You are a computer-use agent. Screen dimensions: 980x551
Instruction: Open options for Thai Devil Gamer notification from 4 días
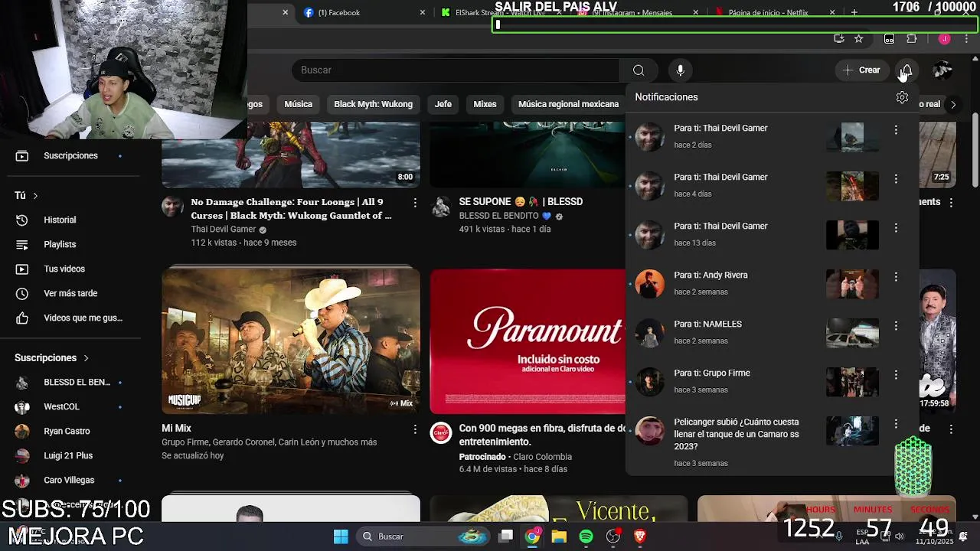pos(896,179)
